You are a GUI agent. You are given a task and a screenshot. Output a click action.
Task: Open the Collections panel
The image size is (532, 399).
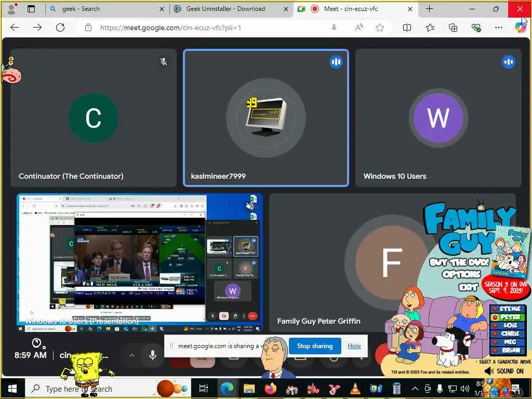click(453, 28)
